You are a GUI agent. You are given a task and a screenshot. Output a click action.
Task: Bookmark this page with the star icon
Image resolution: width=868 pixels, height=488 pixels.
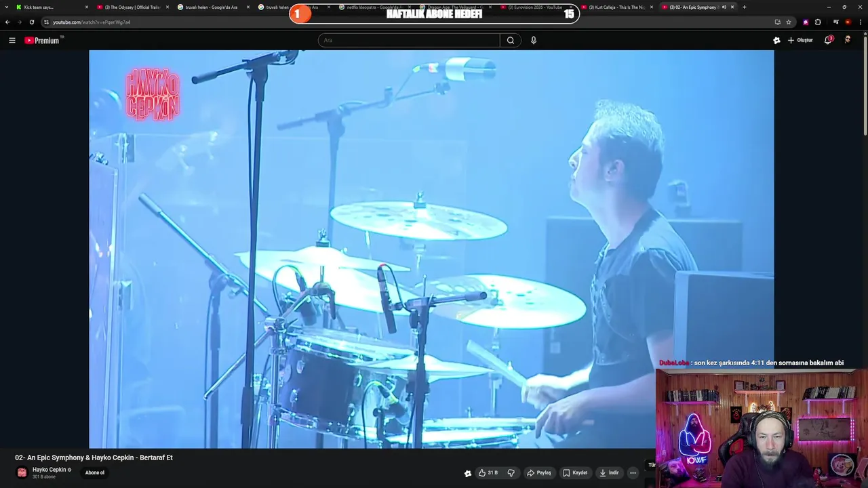coord(789,22)
